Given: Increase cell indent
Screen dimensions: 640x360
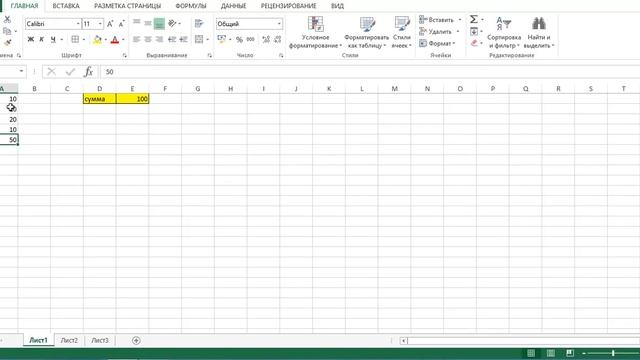Looking at the screenshot, I should (183, 40).
